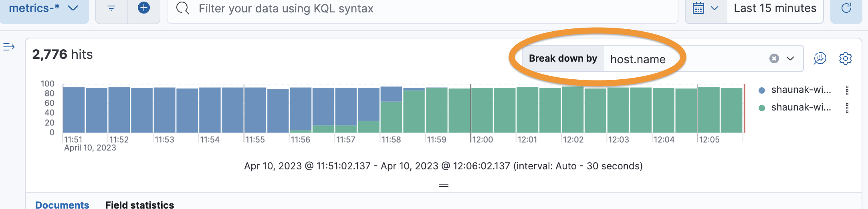868x209 pixels.
Task: Click the time range interval caption text
Action: coord(443,166)
